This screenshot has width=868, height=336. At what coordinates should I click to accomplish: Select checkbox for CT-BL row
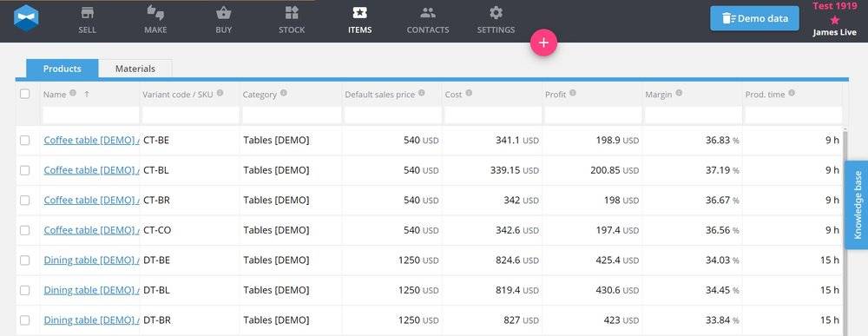pos(25,170)
